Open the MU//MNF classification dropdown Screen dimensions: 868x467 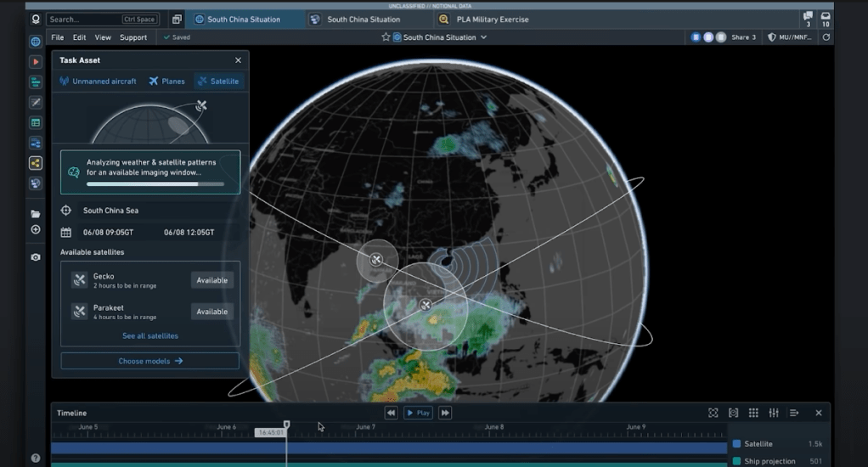tap(789, 37)
